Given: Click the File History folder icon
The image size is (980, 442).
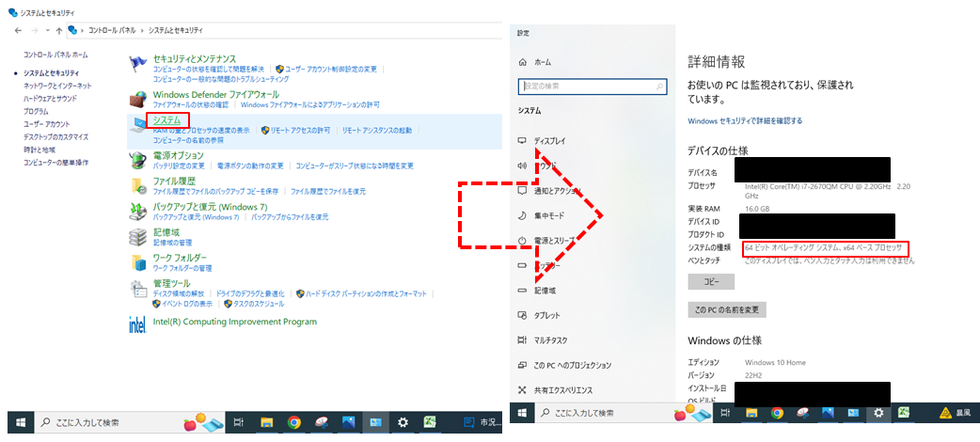Looking at the screenshot, I should [137, 185].
